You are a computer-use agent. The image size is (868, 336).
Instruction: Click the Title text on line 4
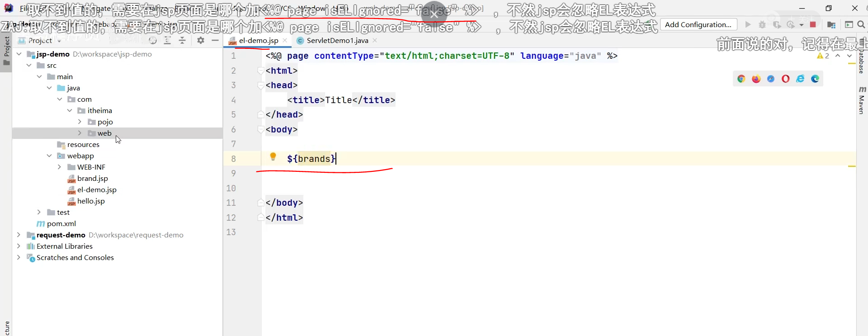coord(339,100)
